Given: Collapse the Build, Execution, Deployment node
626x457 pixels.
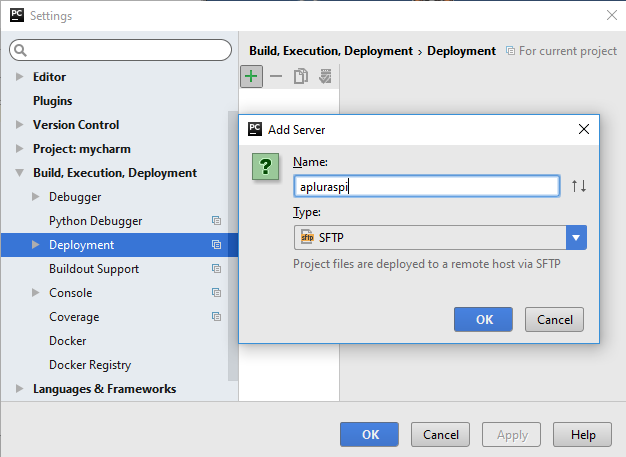Looking at the screenshot, I should [x=19, y=173].
